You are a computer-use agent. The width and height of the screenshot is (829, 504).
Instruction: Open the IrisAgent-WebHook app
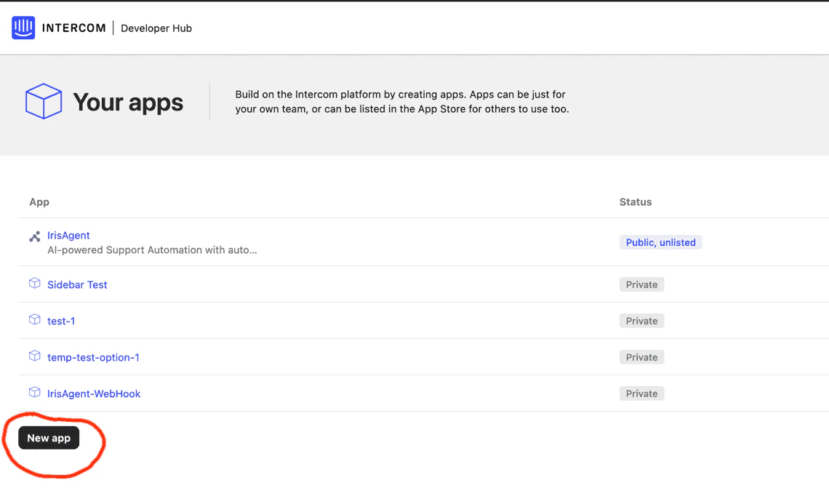point(94,394)
